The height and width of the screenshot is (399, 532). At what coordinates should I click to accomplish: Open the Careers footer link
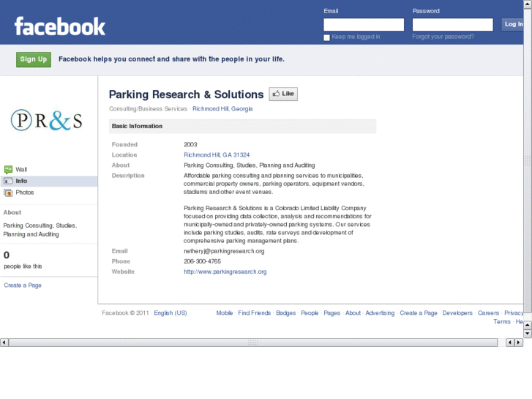coord(488,313)
